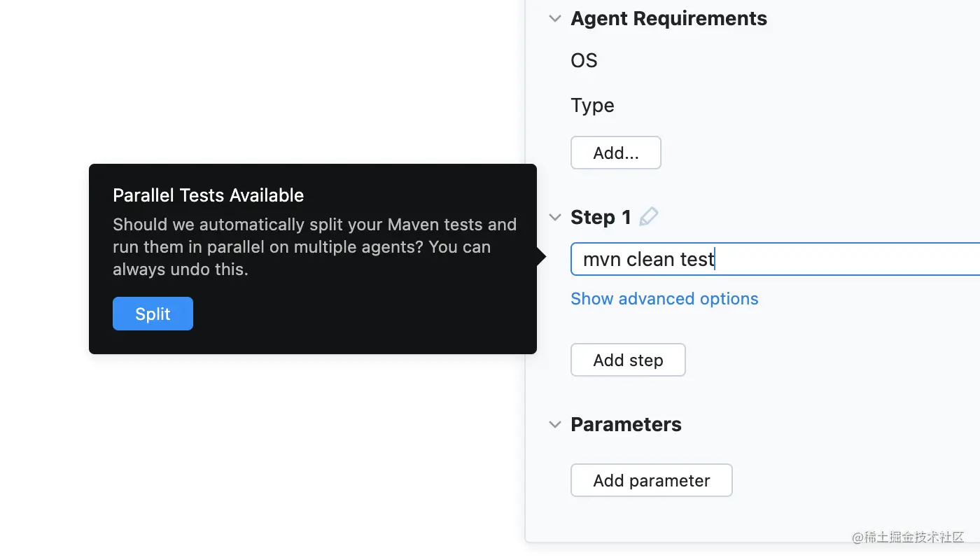Click the pencil icon beside Step 1
This screenshot has height=560, width=980.
point(649,217)
